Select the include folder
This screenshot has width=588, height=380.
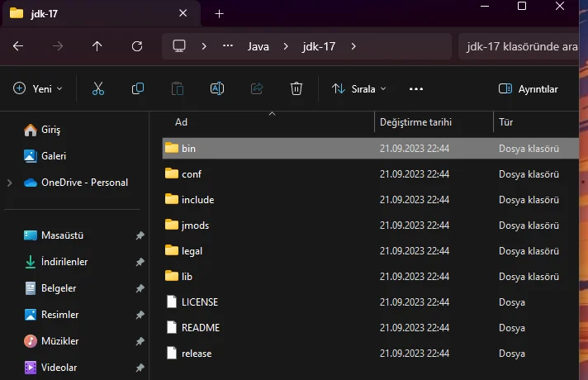pyautogui.click(x=371, y=200)
